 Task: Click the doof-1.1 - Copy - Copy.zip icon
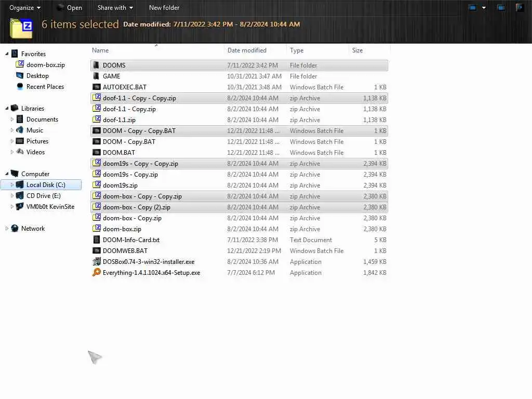[x=97, y=97]
